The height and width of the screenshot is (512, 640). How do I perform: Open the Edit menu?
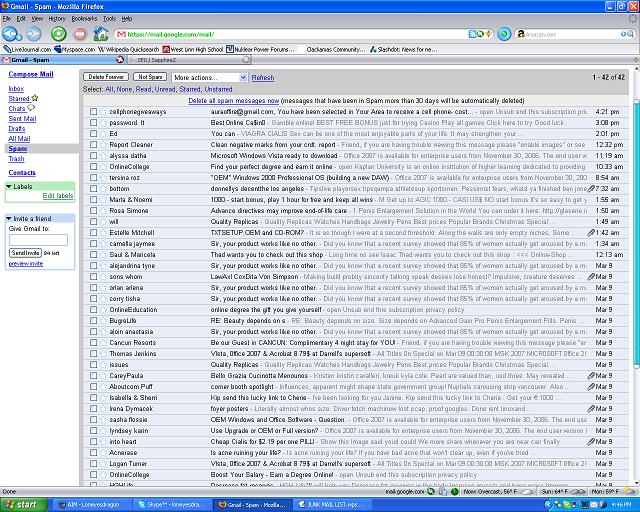coord(21,19)
